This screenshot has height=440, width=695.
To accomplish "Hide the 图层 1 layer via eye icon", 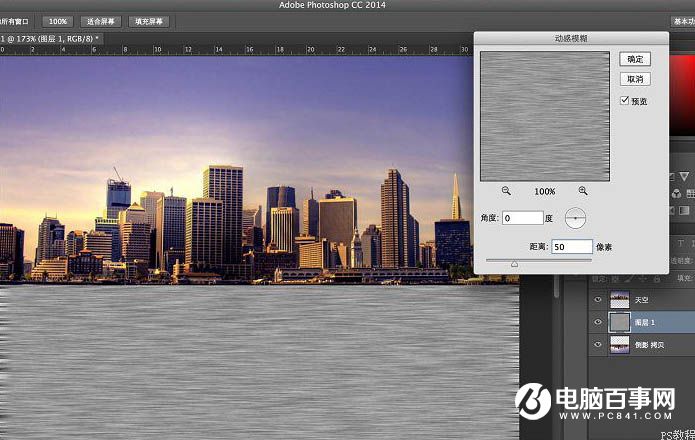I will 597,322.
